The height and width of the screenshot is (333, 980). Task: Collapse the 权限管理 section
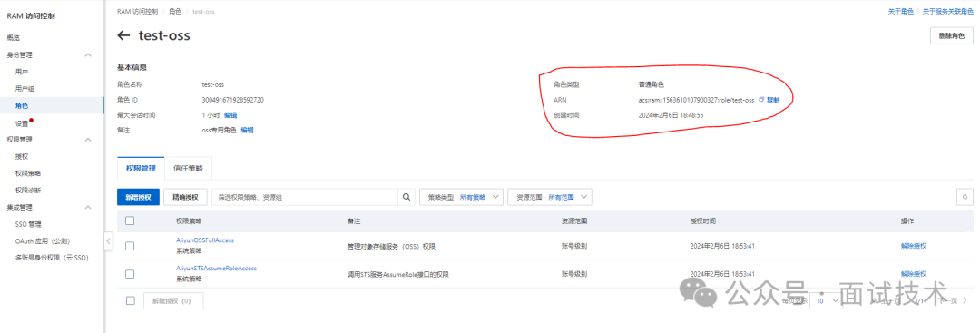88,140
